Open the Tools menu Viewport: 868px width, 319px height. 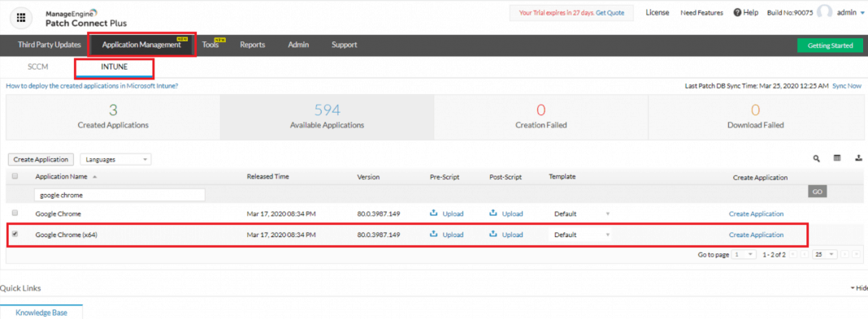[x=210, y=45]
